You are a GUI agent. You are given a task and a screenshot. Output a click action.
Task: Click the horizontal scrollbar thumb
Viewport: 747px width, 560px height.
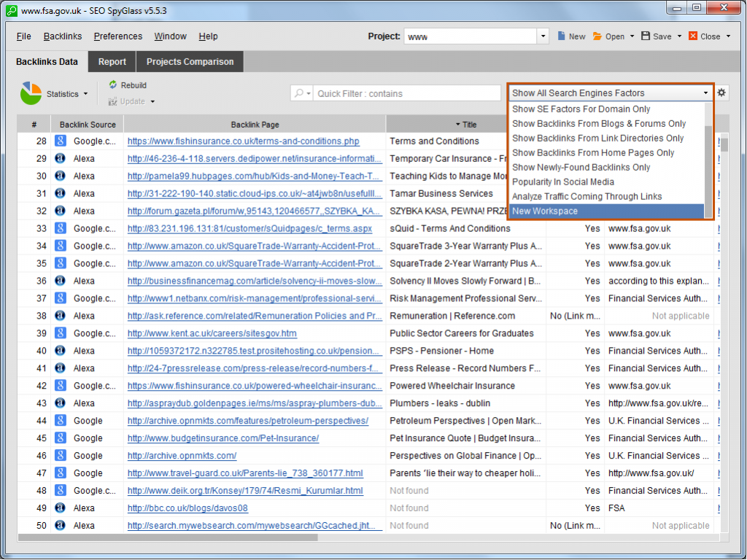tap(168, 537)
